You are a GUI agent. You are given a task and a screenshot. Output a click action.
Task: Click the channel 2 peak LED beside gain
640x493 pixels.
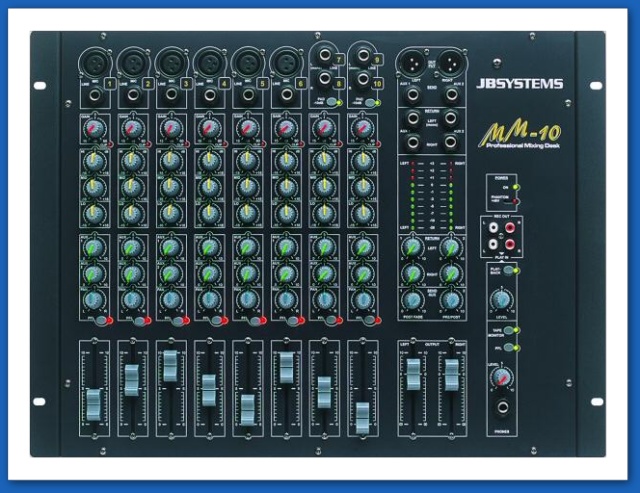pyautogui.click(x=149, y=144)
